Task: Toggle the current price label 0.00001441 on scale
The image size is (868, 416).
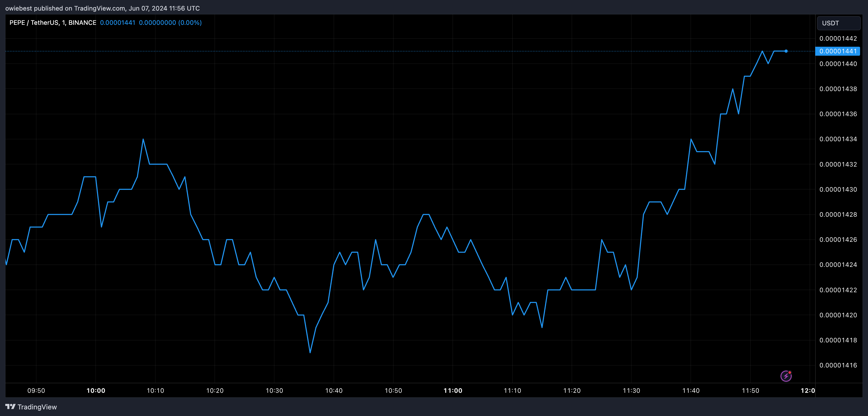Action: point(838,51)
